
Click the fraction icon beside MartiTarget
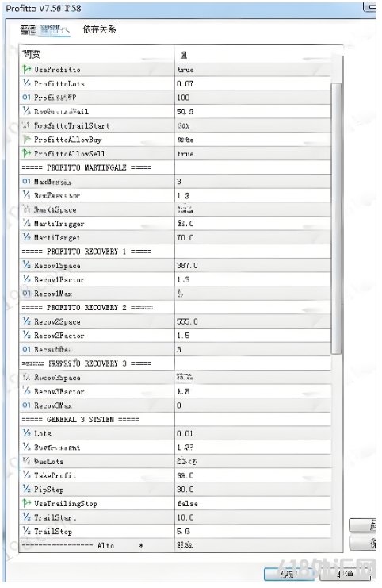coord(26,237)
